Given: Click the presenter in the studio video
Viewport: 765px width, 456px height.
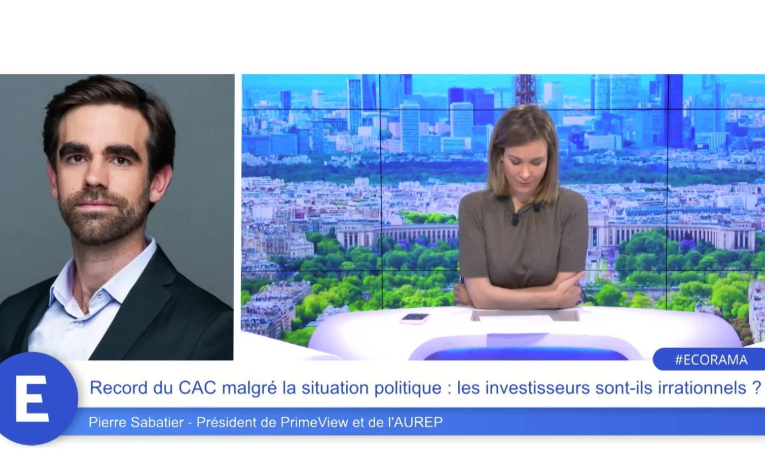Looking at the screenshot, I should coord(522,207).
